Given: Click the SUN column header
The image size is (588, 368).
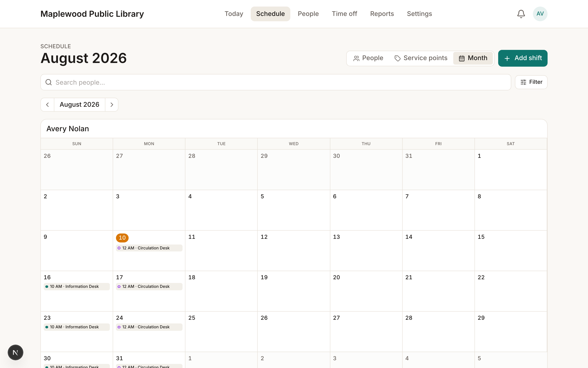Looking at the screenshot, I should click(77, 144).
